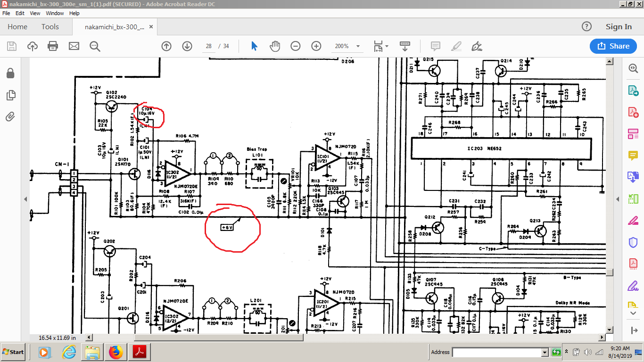This screenshot has width=644, height=362.
Task: Activate the selection arrow tool
Action: pos(254,46)
